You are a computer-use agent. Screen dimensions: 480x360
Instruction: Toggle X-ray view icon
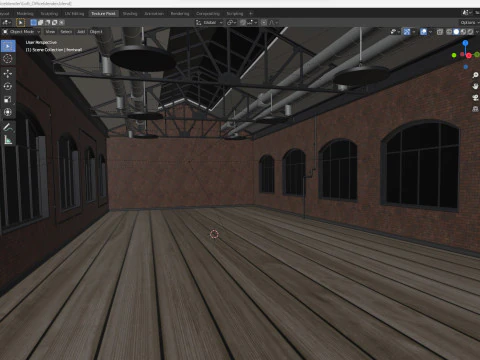coord(440,32)
